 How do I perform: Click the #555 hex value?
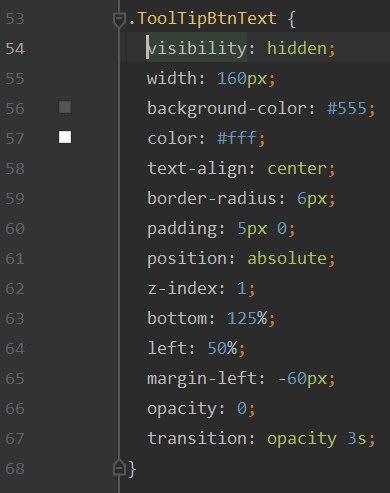click(347, 109)
